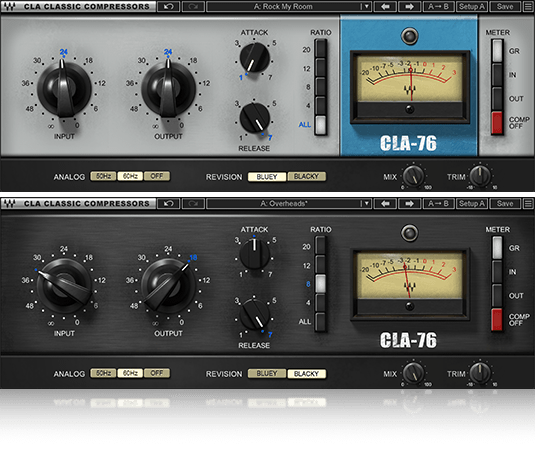Set meter to IN in Blacky plugin

pos(497,272)
